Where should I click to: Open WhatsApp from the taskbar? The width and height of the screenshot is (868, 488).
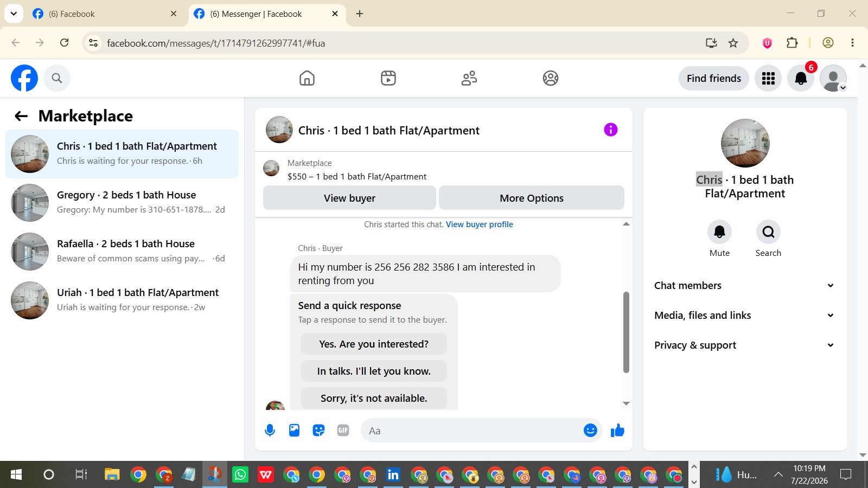[x=240, y=475]
